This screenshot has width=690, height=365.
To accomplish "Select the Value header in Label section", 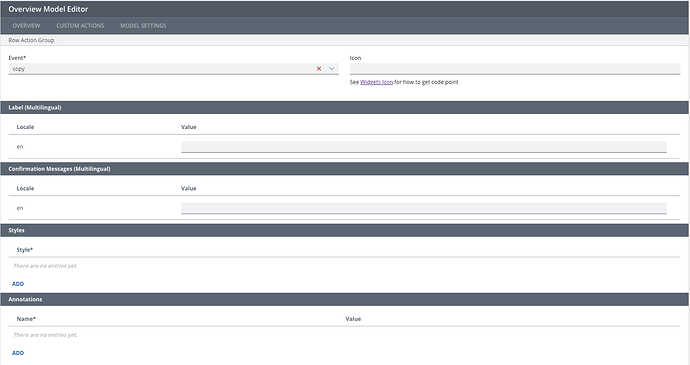I will tap(188, 127).
